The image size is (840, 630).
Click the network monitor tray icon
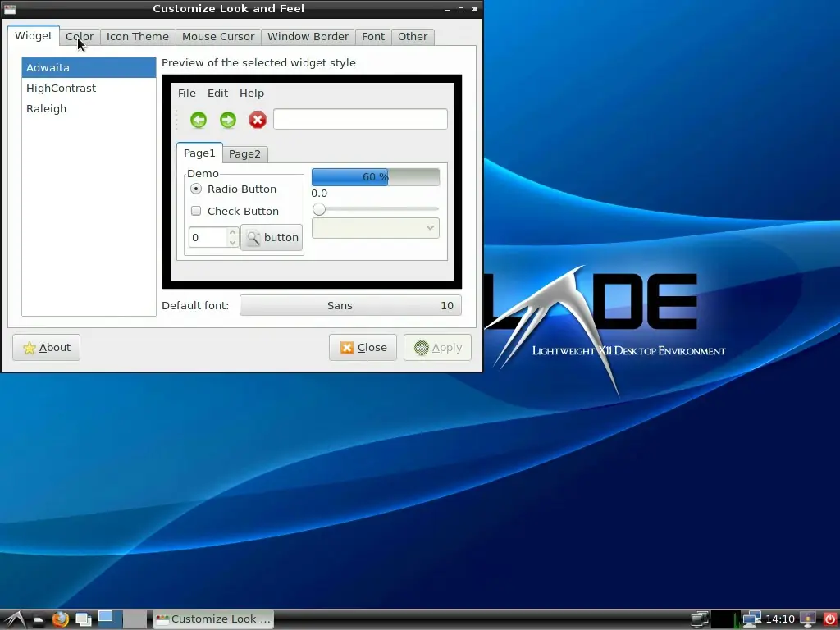pos(751,619)
